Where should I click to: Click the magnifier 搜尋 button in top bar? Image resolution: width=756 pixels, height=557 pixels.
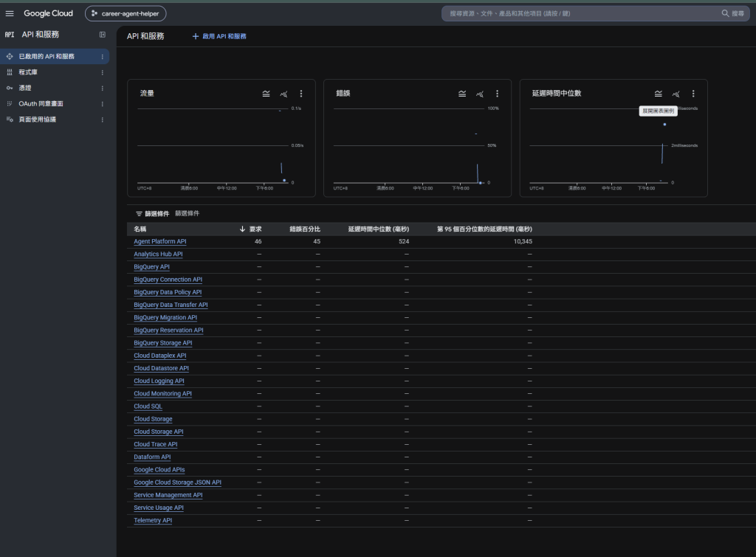(x=732, y=13)
